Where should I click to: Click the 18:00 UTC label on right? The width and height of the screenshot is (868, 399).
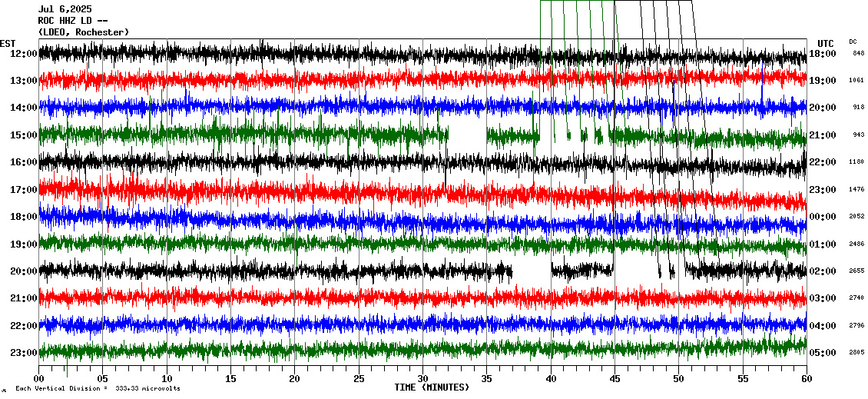pyautogui.click(x=822, y=54)
